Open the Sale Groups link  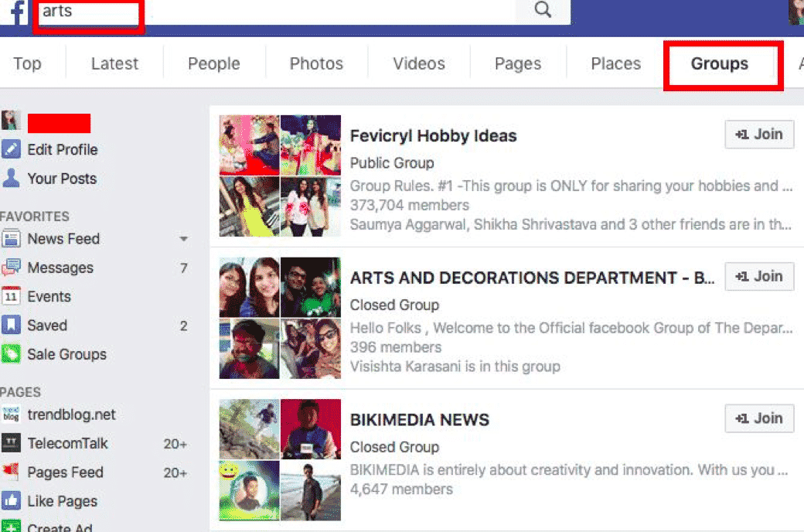[67, 354]
